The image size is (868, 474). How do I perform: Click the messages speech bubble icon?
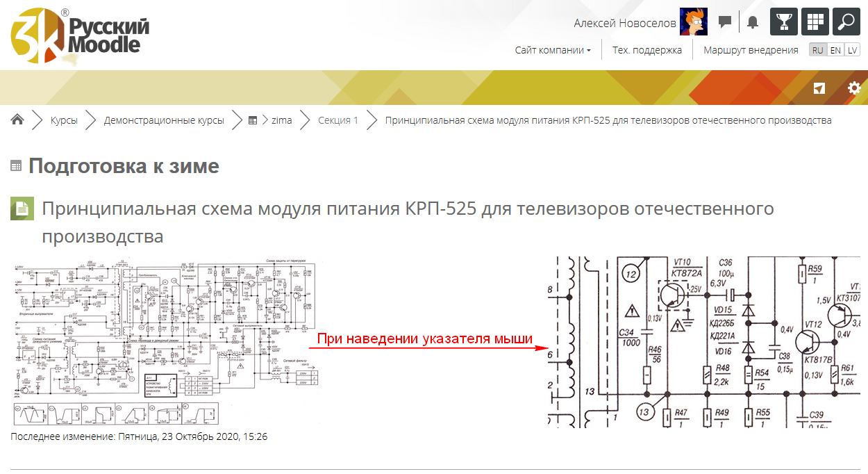point(725,22)
